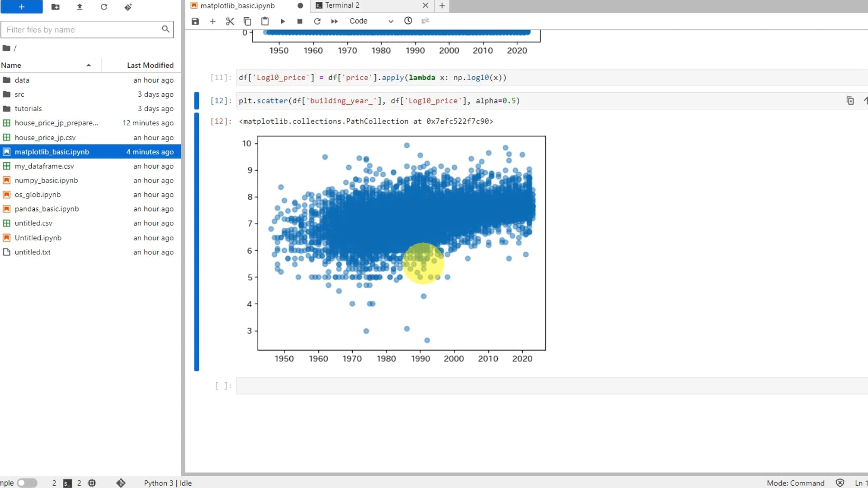Select the house_price_jp_prepare file
This screenshot has height=488, width=868.
[x=90, y=123]
